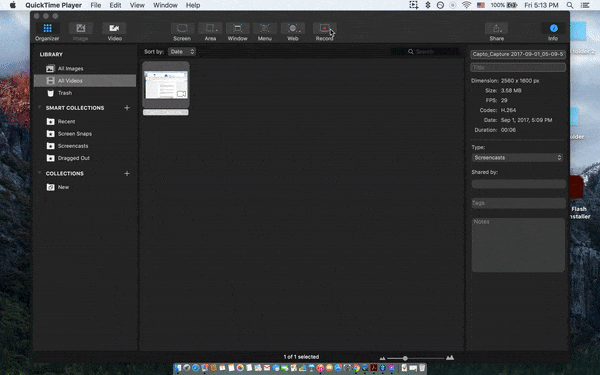Open Finder from the Dock
The image size is (600, 375).
tap(178, 368)
